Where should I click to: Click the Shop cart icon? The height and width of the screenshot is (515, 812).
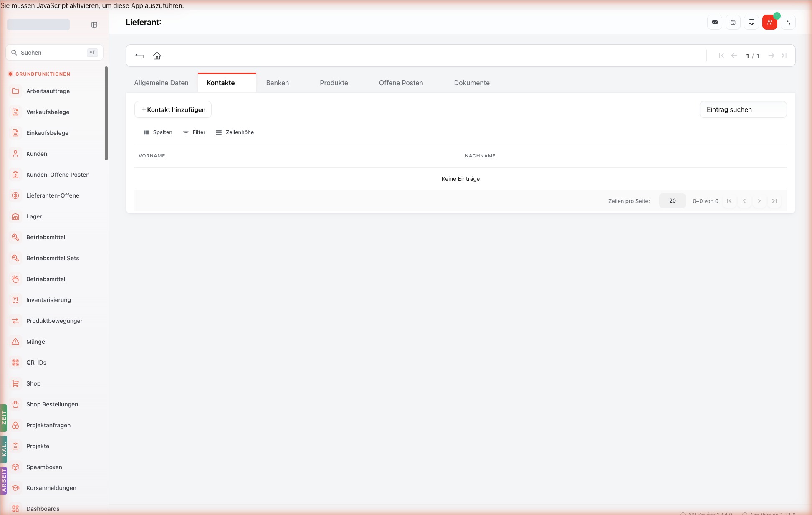15,383
